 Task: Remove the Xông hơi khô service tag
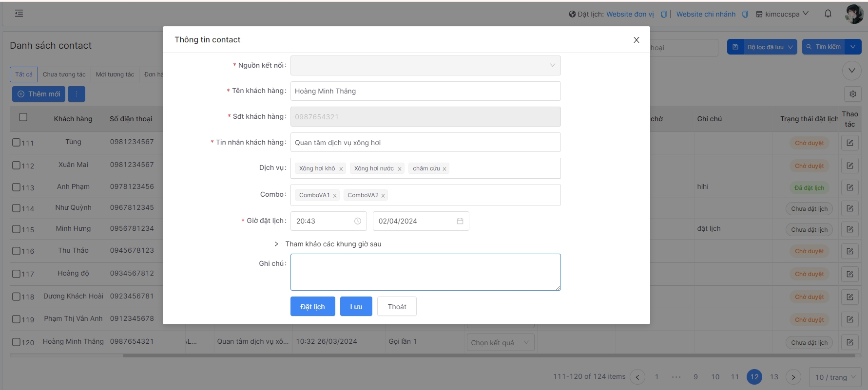tap(341, 169)
